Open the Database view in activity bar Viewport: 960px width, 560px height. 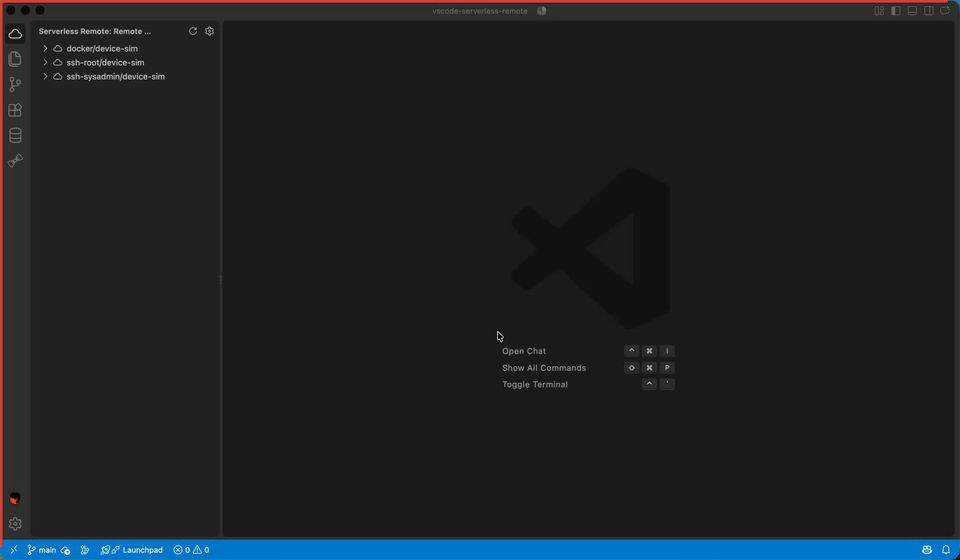click(15, 135)
